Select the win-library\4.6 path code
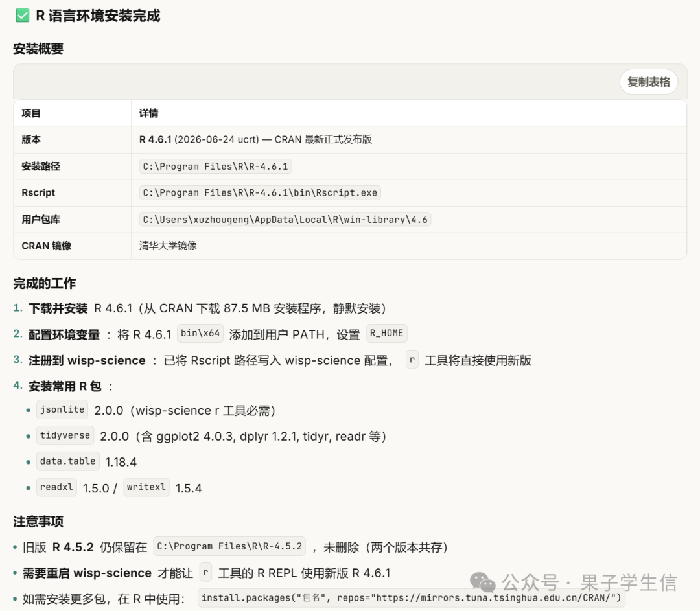700x611 pixels. coord(285,220)
